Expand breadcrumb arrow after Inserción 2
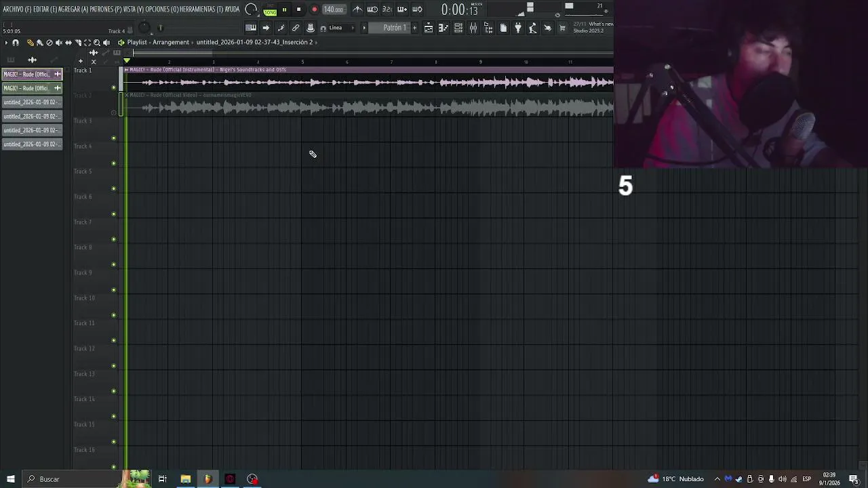The height and width of the screenshot is (488, 868). (316, 42)
